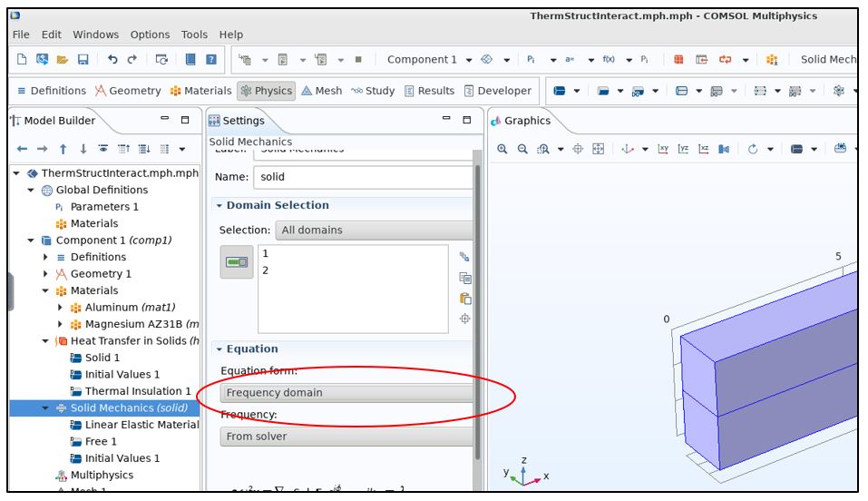The image size is (868, 501).
Task: Redo the last action
Action: point(132,59)
